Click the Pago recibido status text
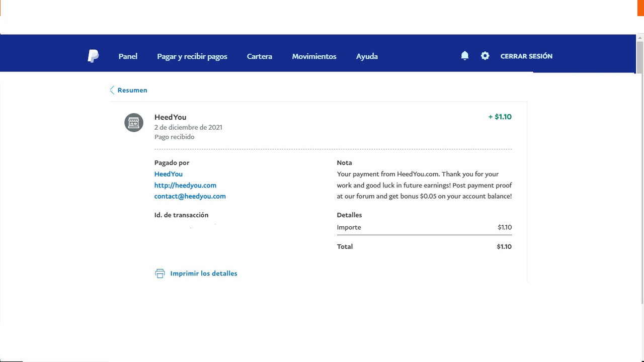 174,137
